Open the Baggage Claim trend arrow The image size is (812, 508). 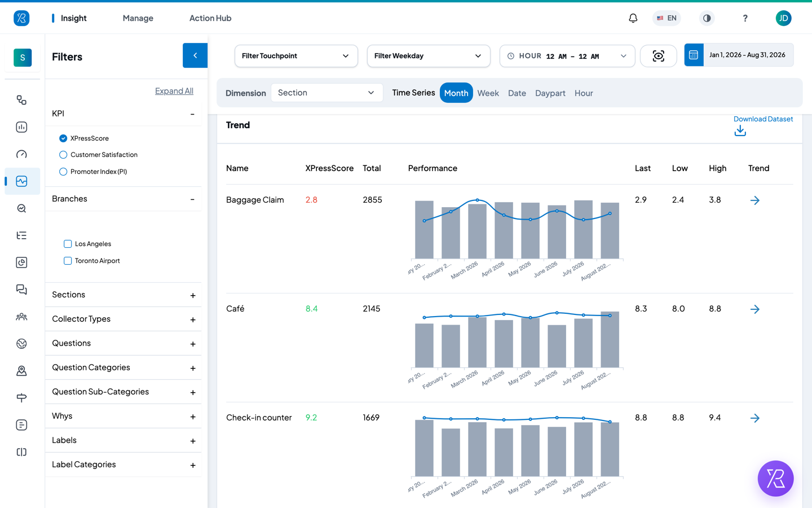pos(755,200)
